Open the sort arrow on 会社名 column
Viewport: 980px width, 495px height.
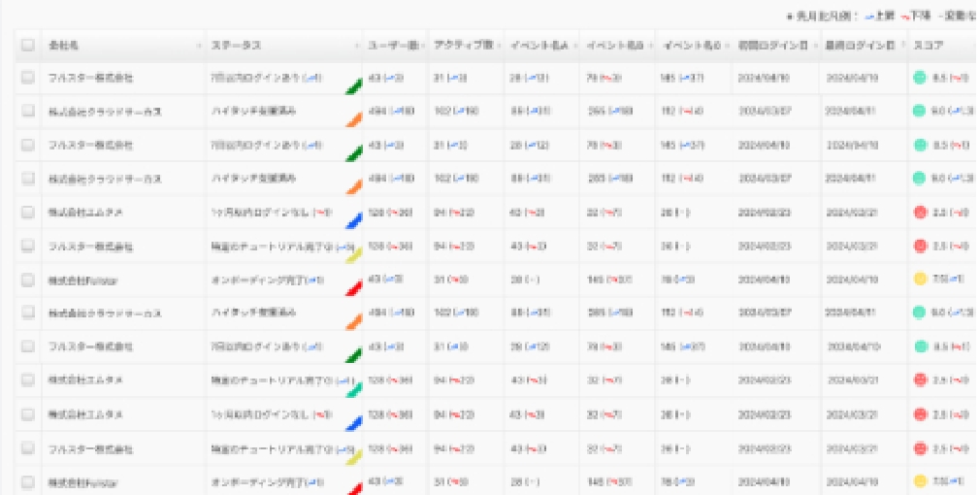pyautogui.click(x=199, y=47)
